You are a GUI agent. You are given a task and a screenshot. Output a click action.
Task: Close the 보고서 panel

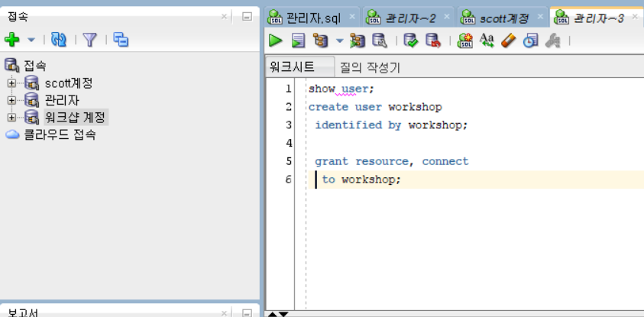pos(224,313)
